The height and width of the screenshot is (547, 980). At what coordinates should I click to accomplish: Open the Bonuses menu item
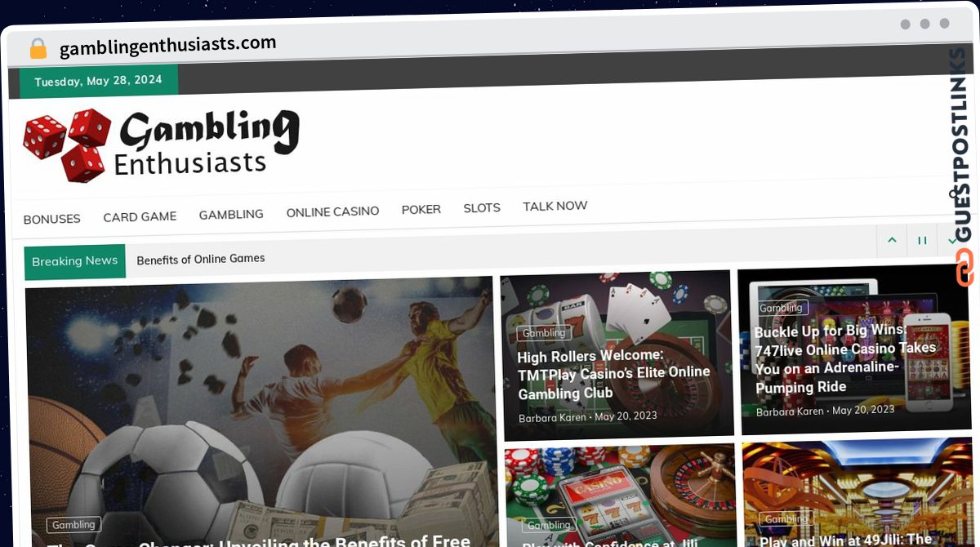click(x=51, y=219)
